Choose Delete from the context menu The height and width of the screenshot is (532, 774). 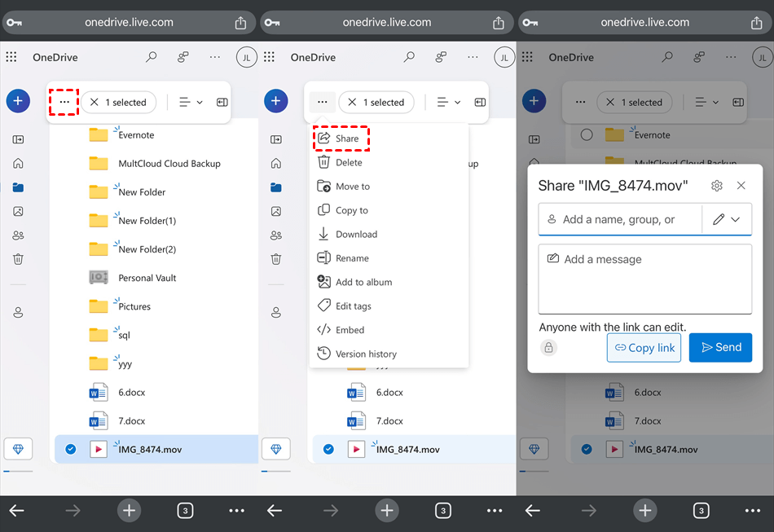[x=349, y=162]
